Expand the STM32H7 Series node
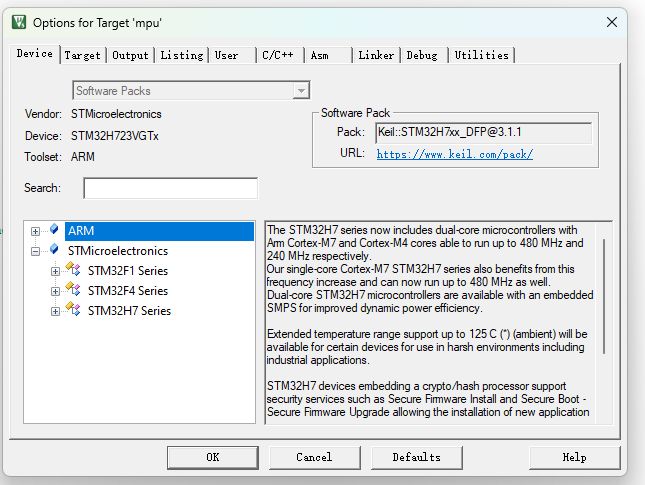645x485 pixels. tap(55, 311)
